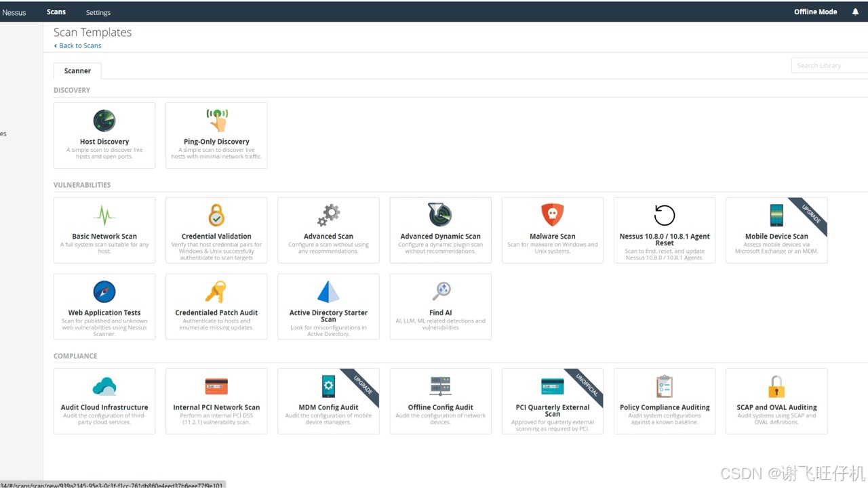Click the Offline Mode label

[x=816, y=12]
